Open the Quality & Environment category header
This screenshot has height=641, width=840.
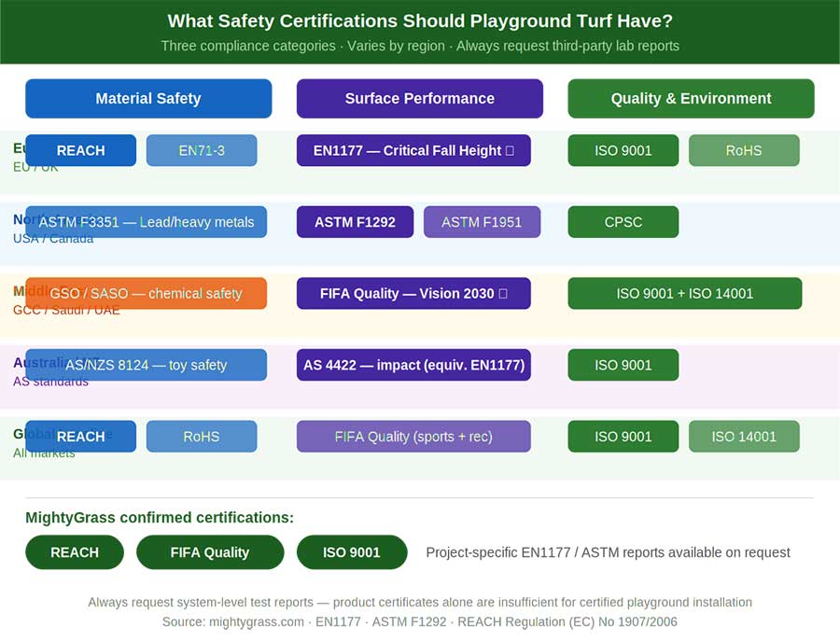(x=691, y=98)
